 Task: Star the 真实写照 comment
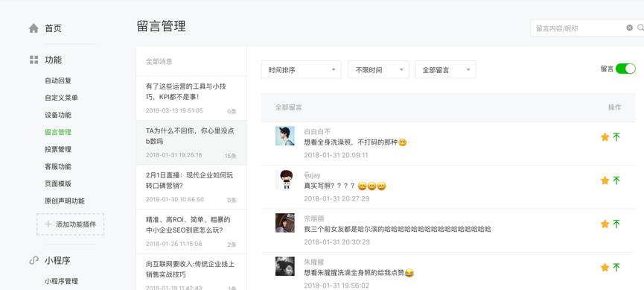click(605, 180)
